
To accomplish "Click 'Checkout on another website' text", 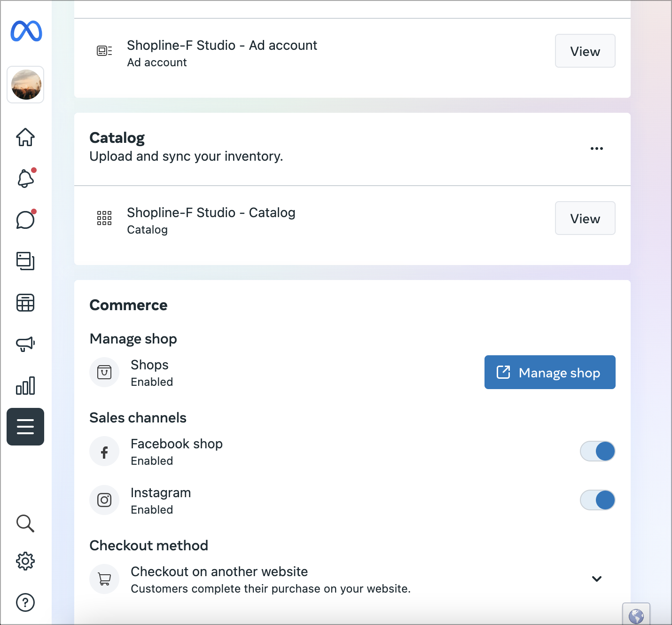I will [x=219, y=571].
